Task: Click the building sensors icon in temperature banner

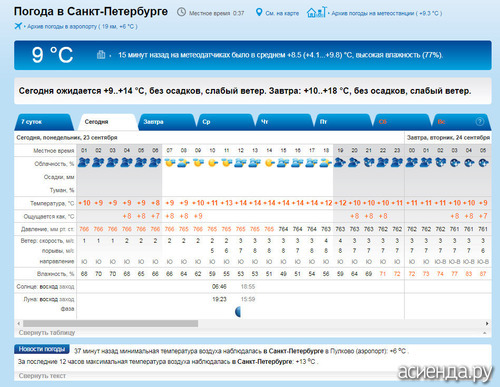Action: (x=101, y=54)
